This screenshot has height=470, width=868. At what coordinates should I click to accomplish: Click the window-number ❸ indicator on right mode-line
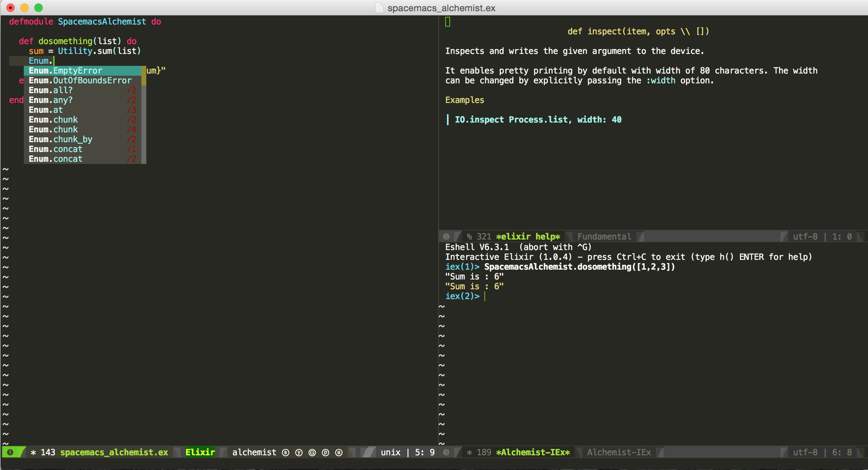point(447,452)
